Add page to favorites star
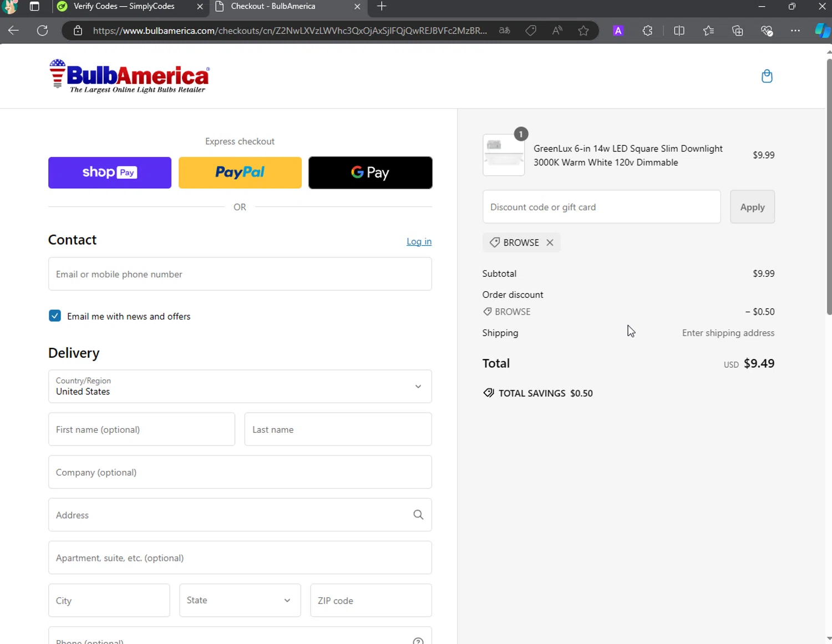 coord(583,31)
